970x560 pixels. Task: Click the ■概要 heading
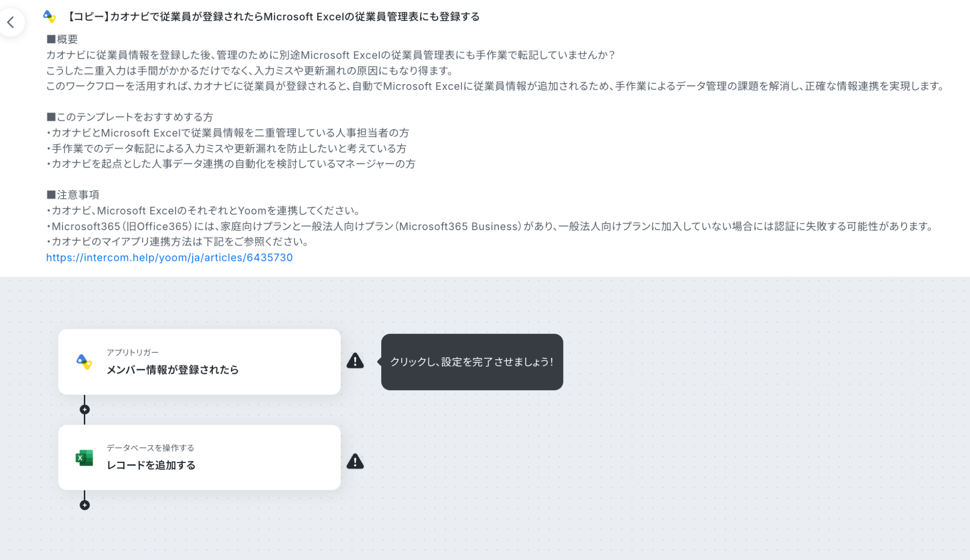(62, 39)
